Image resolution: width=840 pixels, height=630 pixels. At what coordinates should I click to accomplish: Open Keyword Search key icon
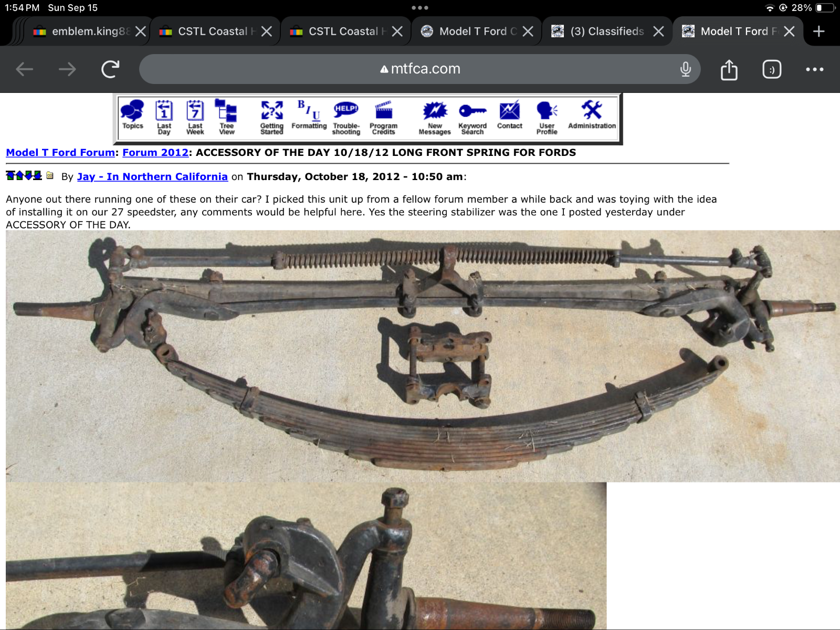(472, 112)
